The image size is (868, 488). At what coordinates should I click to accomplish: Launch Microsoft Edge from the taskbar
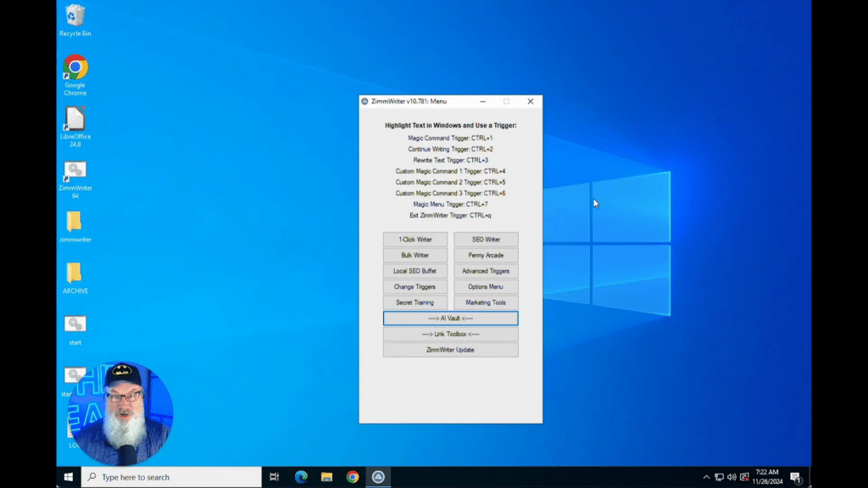(301, 477)
